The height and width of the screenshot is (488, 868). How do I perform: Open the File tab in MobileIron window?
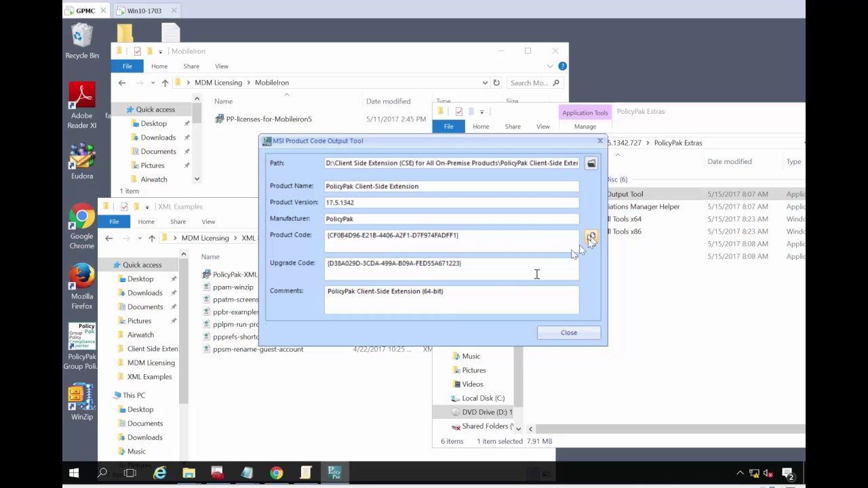point(127,66)
